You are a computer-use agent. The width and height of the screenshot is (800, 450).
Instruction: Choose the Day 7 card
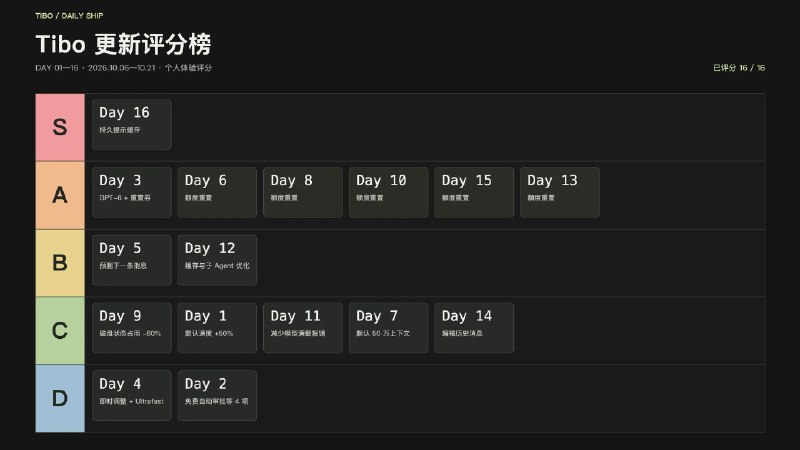(389, 328)
